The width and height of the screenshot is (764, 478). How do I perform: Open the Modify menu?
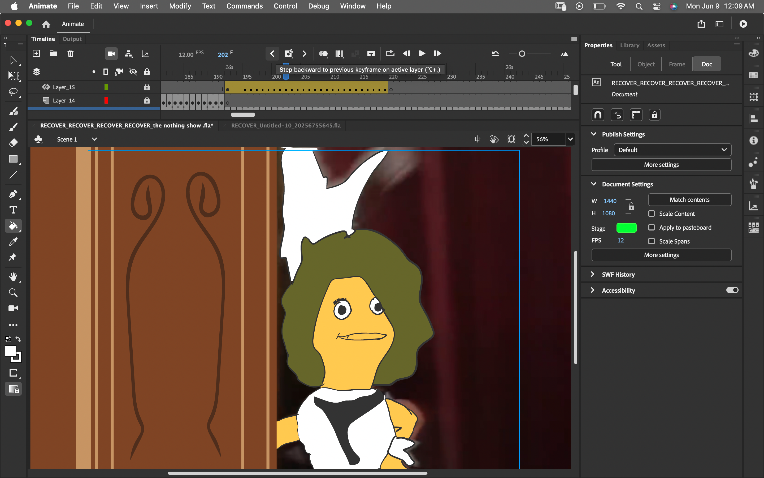180,6
